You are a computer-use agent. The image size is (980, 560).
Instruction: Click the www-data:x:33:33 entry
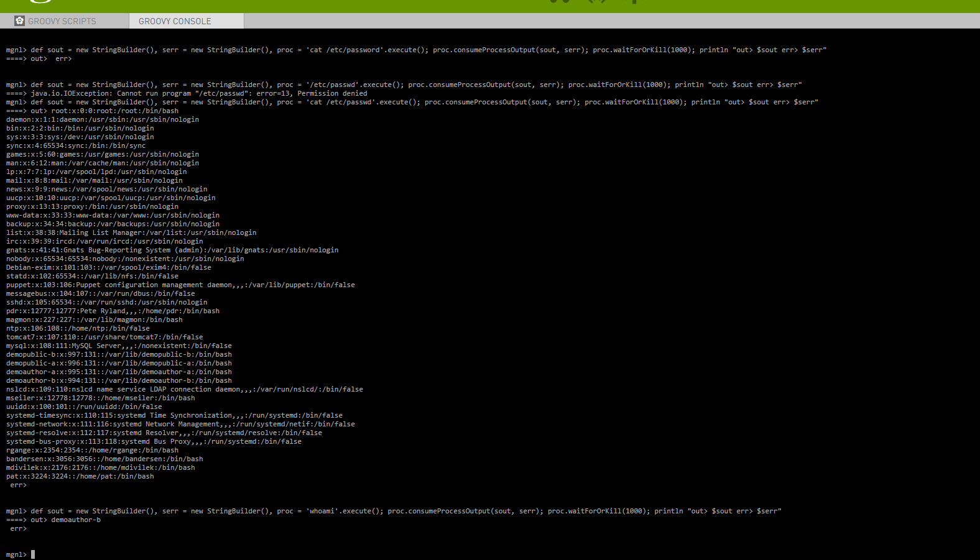(x=113, y=215)
